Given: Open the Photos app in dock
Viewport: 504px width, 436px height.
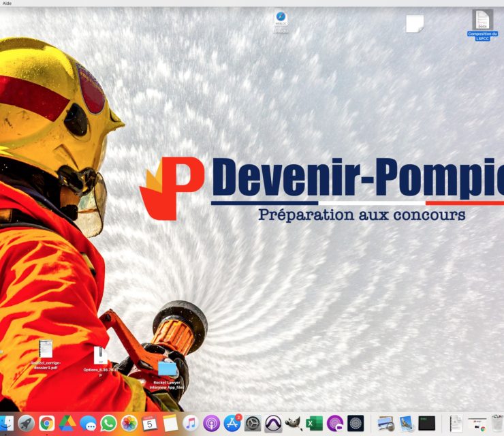Looking at the screenshot, I should click(129, 423).
